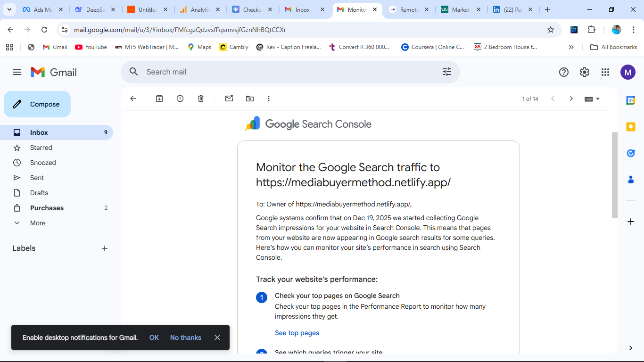The image size is (644, 362).
Task: Switch to the Checkout tab
Action: click(252, 9)
